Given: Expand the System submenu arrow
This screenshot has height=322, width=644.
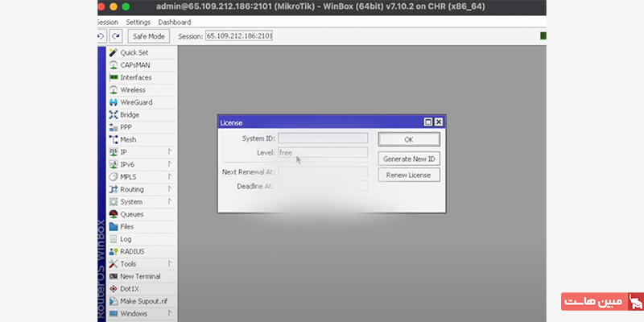Looking at the screenshot, I should click(x=170, y=202).
